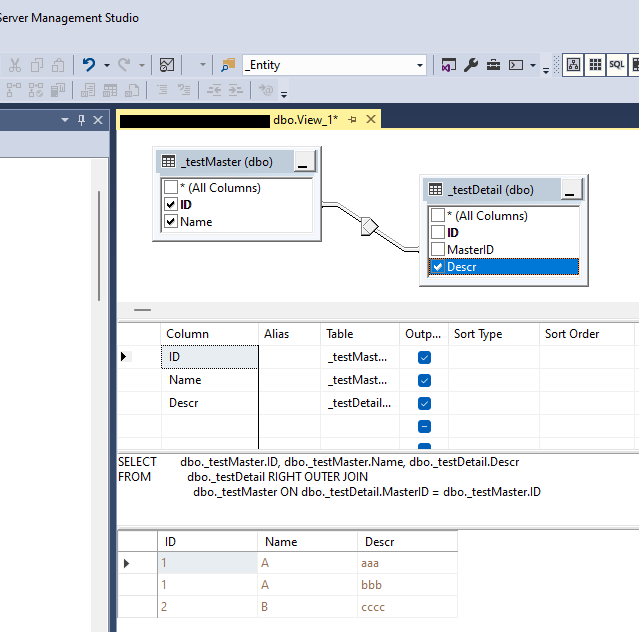The image size is (639, 632).
Task: Toggle the Show Criteria Pane grid button
Action: 595,65
